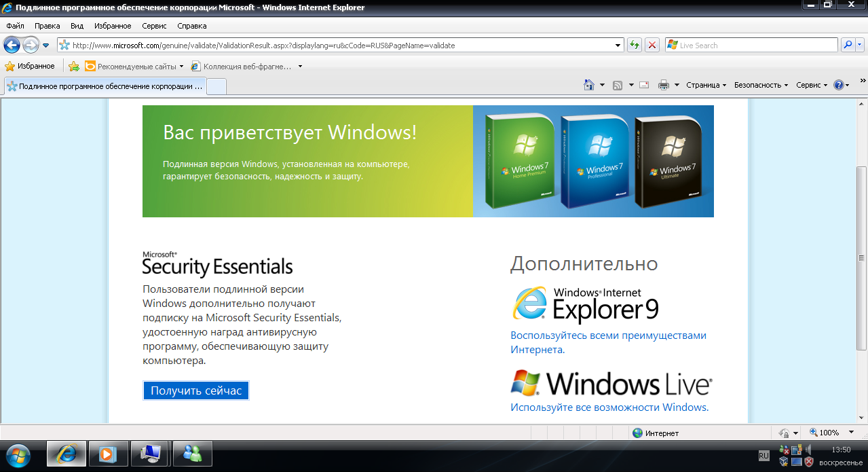Stop loading with the red X icon
This screenshot has height=472, width=868.
652,45
